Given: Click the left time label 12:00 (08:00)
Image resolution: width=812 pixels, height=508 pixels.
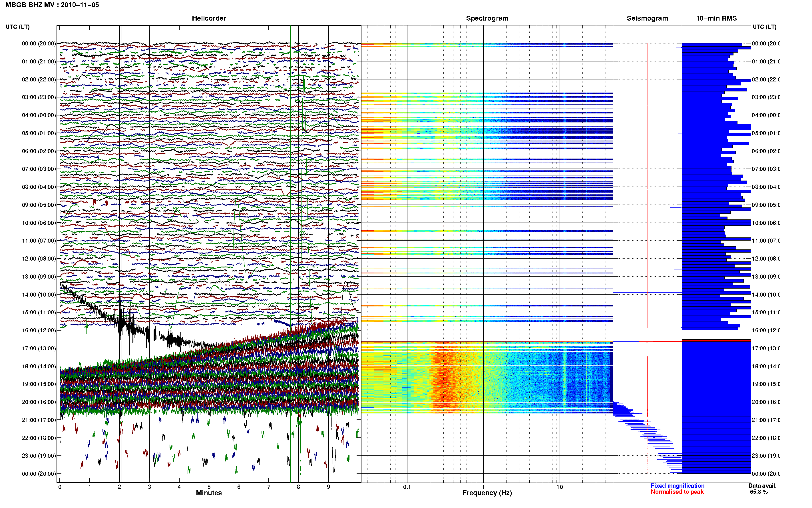Looking at the screenshot, I should [x=39, y=259].
